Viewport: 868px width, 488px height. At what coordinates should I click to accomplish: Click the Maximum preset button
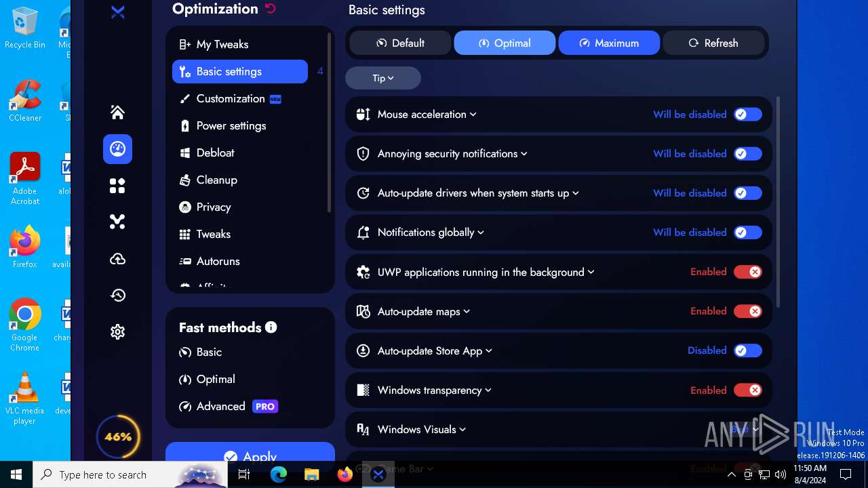click(x=609, y=43)
